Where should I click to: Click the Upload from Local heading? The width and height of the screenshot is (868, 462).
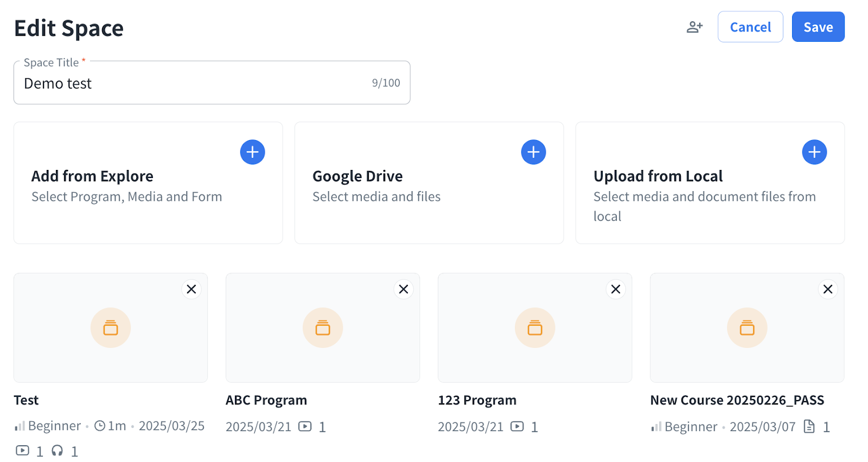tap(658, 176)
